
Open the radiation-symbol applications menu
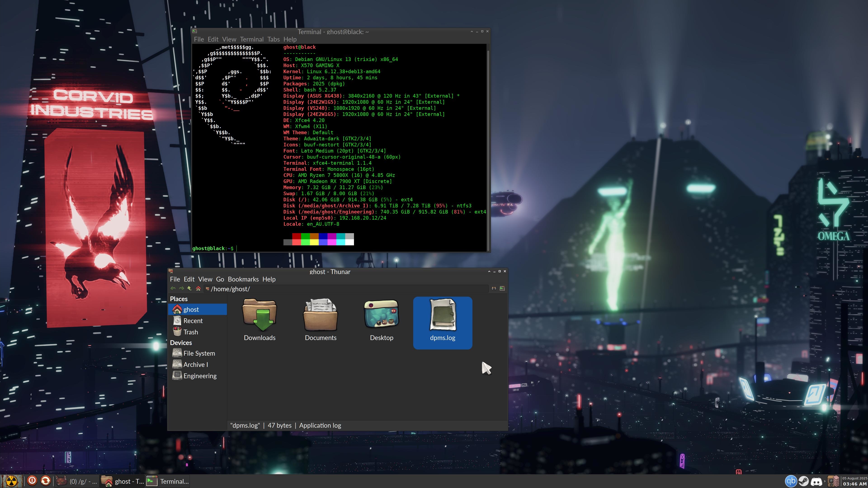[12, 481]
